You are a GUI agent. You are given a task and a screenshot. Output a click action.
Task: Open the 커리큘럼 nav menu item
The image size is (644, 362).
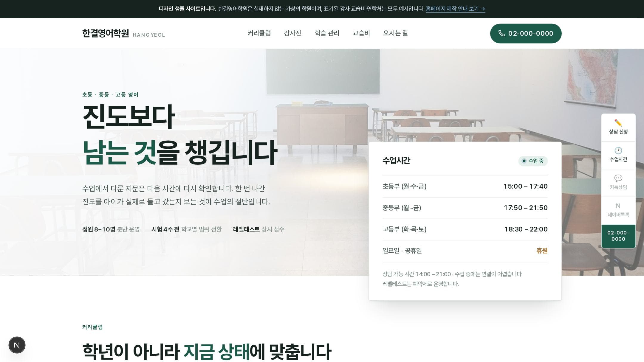(x=259, y=33)
